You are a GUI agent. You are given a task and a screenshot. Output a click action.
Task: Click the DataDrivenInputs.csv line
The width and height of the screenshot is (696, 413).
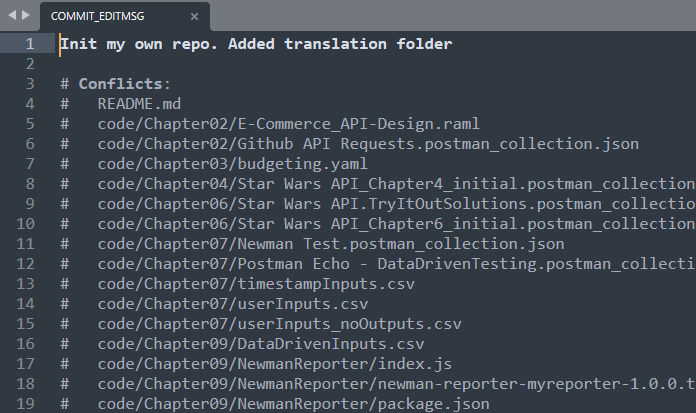click(260, 344)
